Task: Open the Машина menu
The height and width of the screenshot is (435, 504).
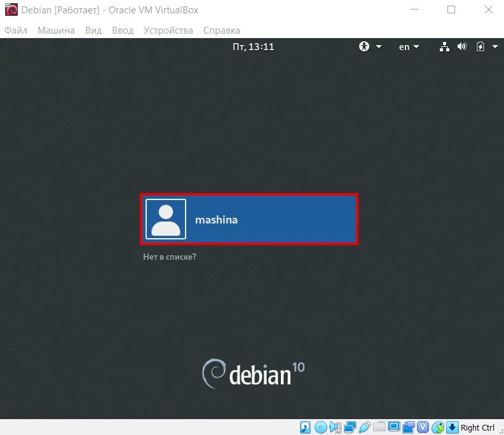Action: tap(57, 30)
